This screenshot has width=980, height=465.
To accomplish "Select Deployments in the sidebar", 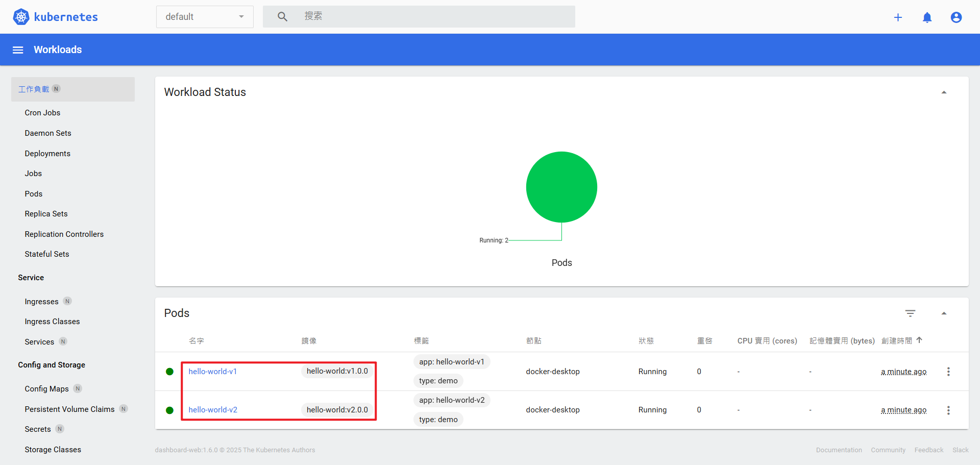I will [47, 154].
